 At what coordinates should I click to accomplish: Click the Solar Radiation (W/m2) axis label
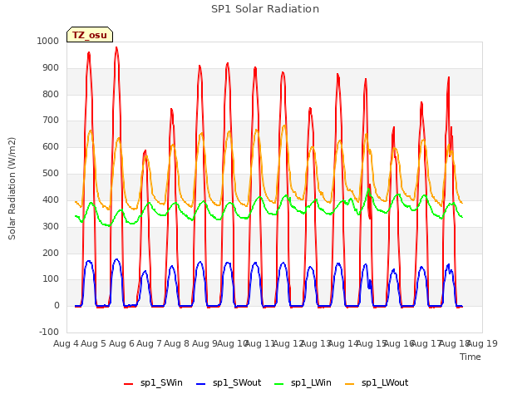tap(12, 189)
